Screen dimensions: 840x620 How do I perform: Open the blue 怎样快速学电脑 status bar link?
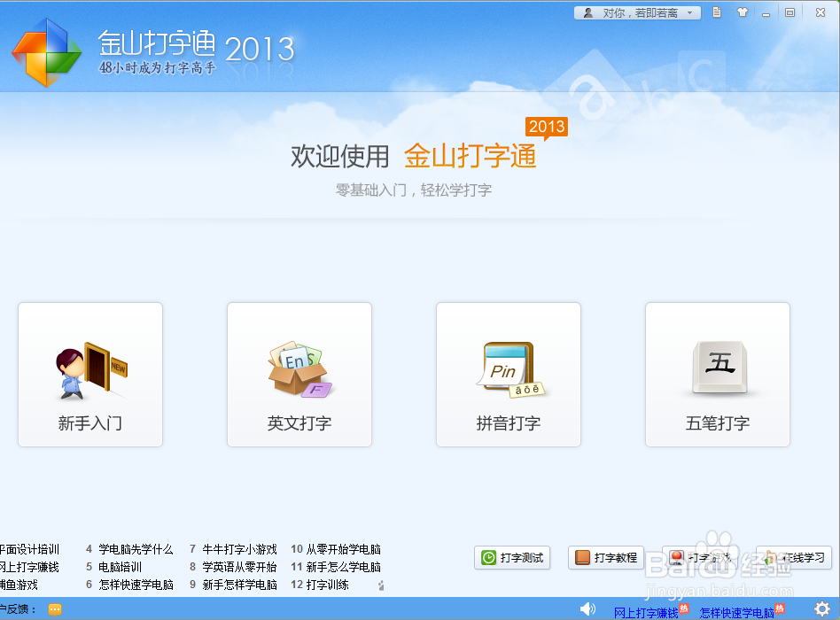coord(736,613)
